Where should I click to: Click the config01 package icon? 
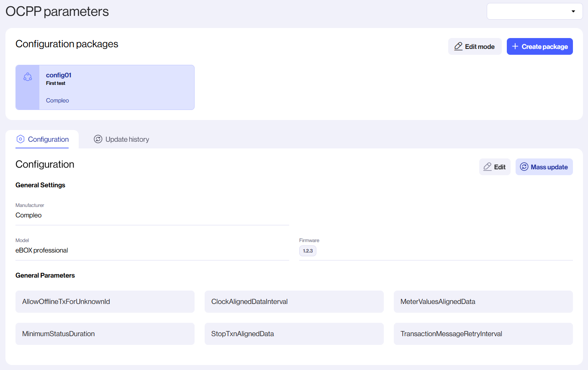pyautogui.click(x=28, y=77)
